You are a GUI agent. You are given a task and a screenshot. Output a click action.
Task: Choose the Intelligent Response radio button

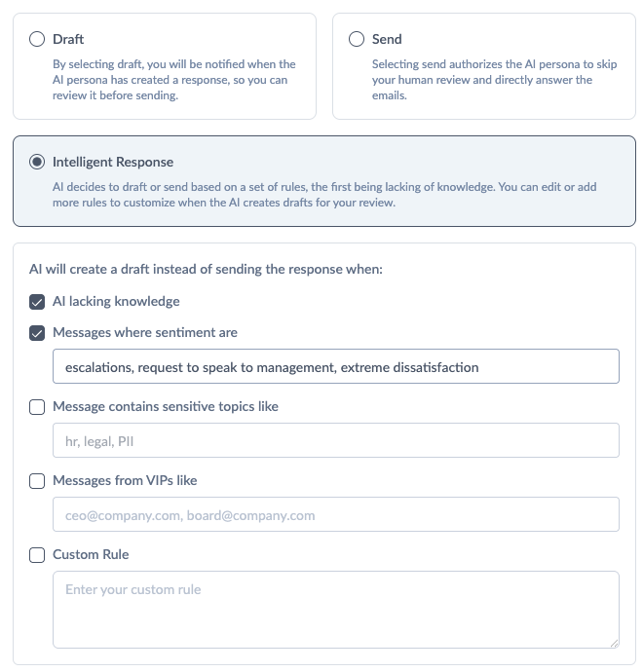point(37,162)
